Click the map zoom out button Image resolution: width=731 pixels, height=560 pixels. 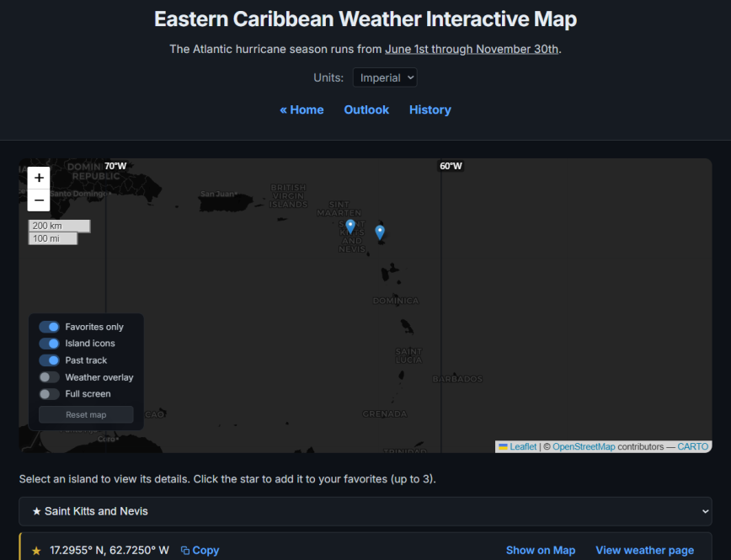(x=38, y=200)
